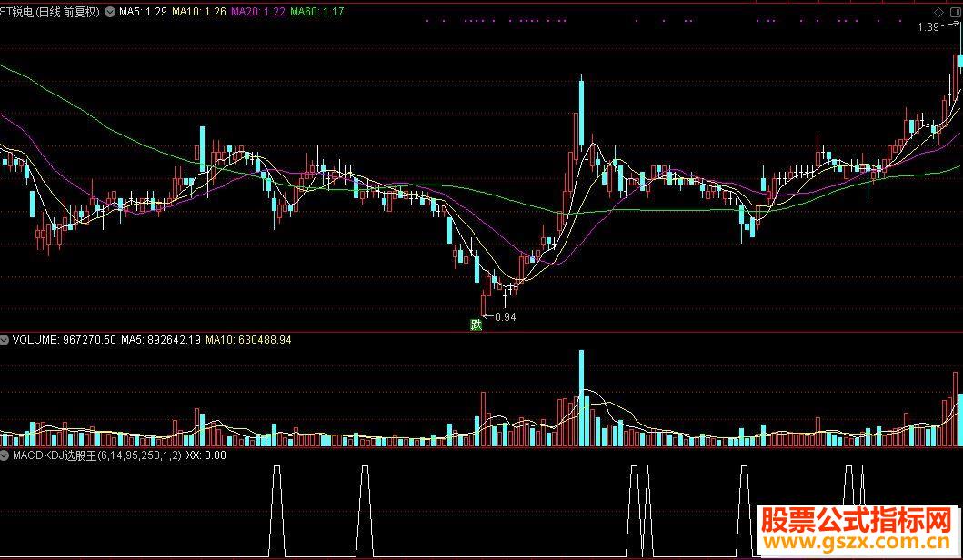Click the diamond marker icon at top right
This screenshot has width=963, height=560.
tap(938, 13)
